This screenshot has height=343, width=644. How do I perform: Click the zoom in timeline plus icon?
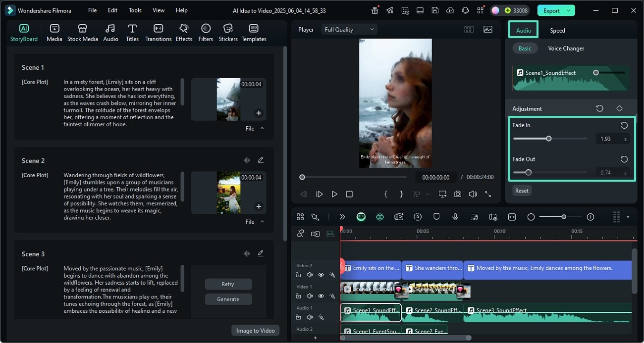click(590, 217)
